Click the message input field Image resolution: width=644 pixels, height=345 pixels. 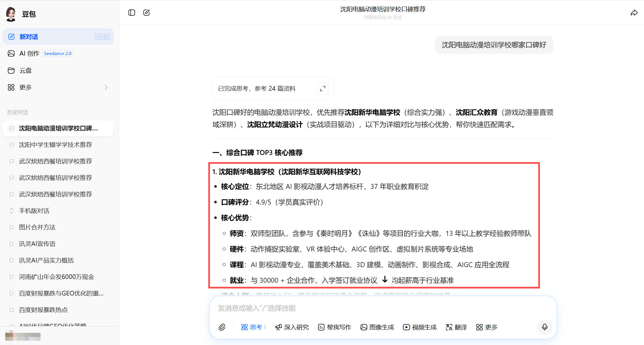coord(377,308)
